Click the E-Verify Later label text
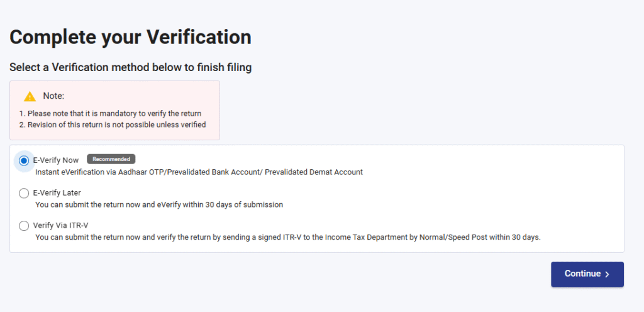This screenshot has height=312, width=644. (x=57, y=193)
